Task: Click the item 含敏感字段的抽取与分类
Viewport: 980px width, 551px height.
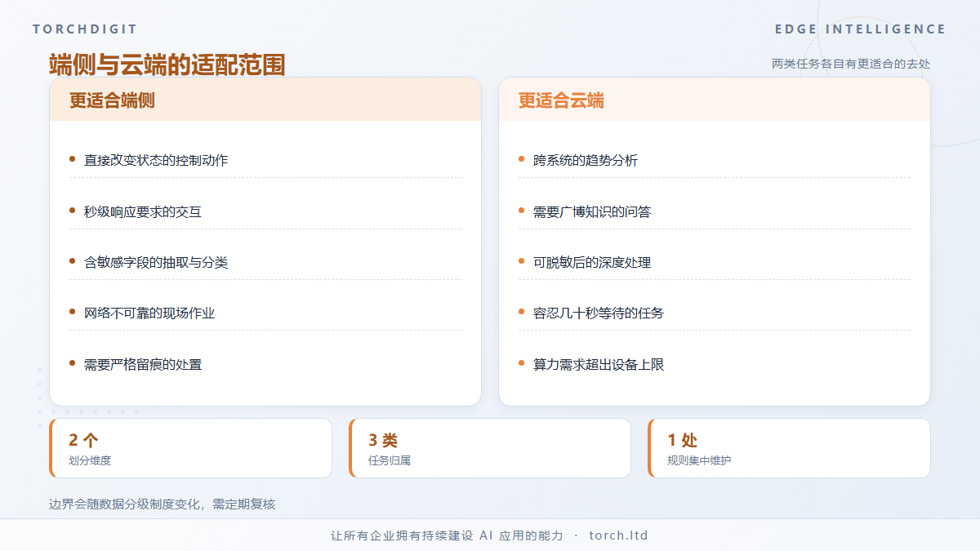Action: 156,262
